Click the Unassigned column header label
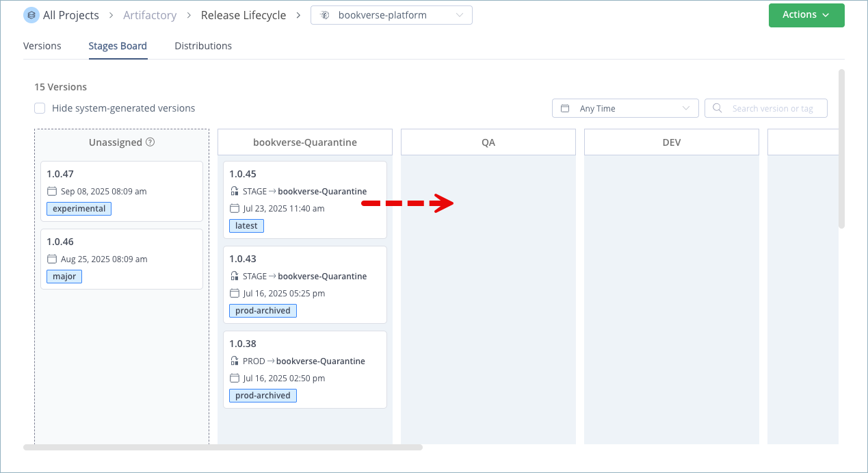Screen dimensions: 868x473 click(x=116, y=142)
